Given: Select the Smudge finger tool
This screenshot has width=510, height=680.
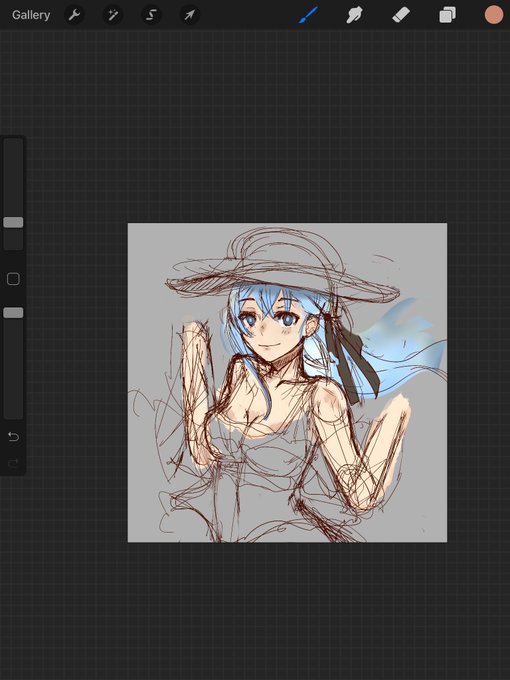Looking at the screenshot, I should [354, 15].
